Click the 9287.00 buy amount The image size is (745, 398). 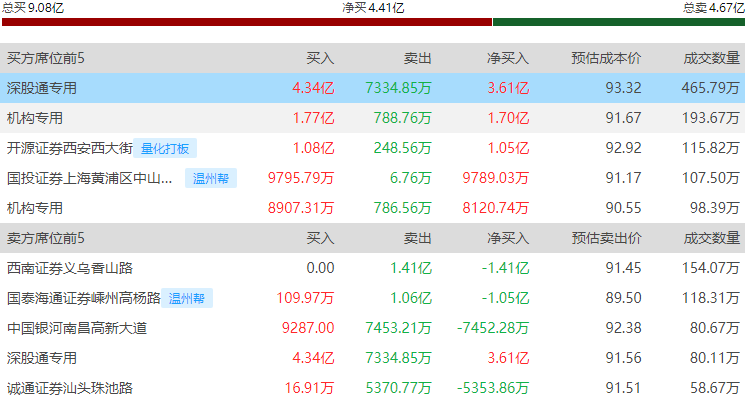coord(308,328)
